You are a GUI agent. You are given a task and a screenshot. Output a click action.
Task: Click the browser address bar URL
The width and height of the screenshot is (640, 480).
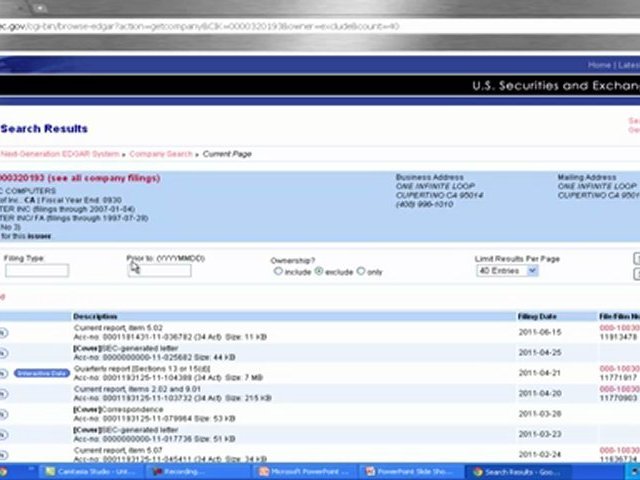[x=199, y=27]
